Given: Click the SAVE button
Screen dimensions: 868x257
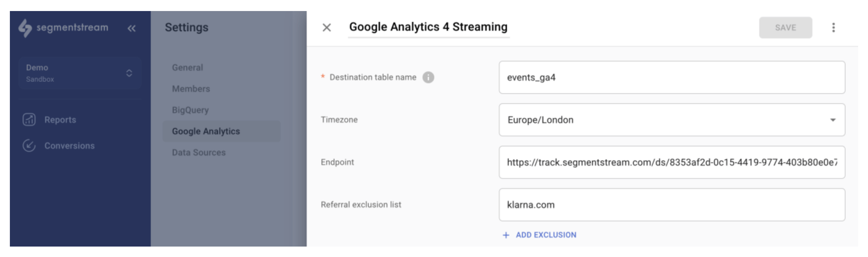Looking at the screenshot, I should click(x=785, y=28).
